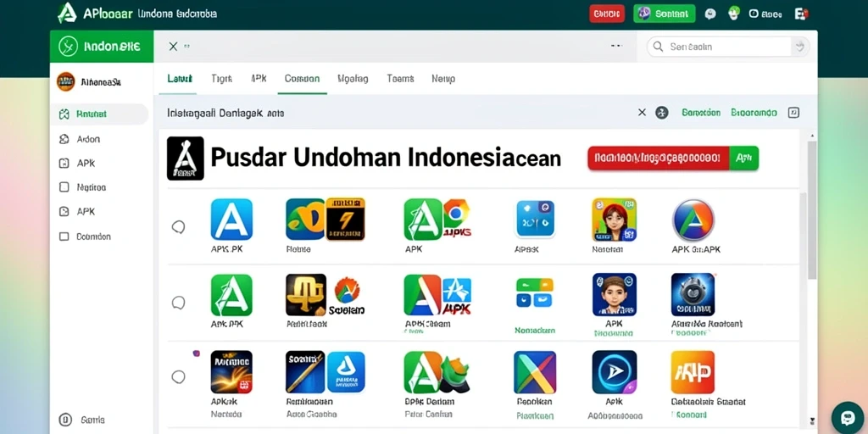Image resolution: width=868 pixels, height=434 pixels.
Task: Click the Chrome-style icon beside green A app
Action: (x=457, y=213)
